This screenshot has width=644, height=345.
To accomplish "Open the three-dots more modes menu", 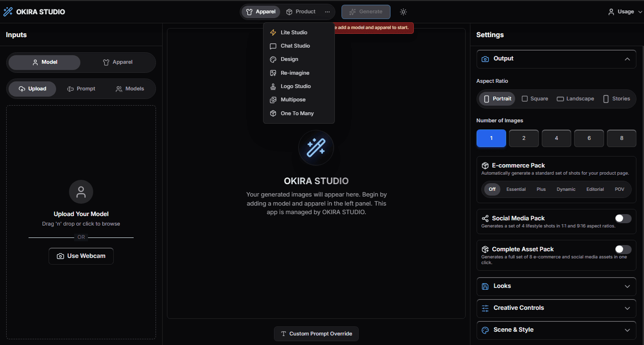I will tap(327, 12).
